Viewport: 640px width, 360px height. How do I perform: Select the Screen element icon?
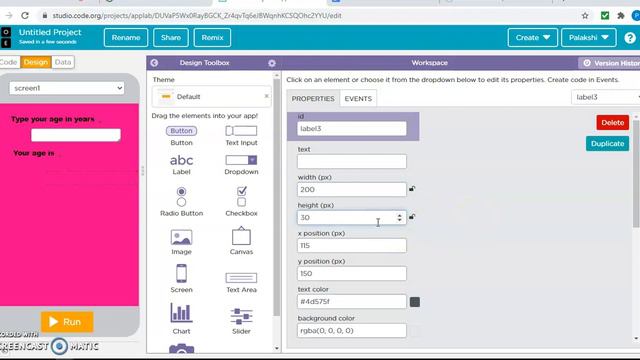[x=181, y=273]
